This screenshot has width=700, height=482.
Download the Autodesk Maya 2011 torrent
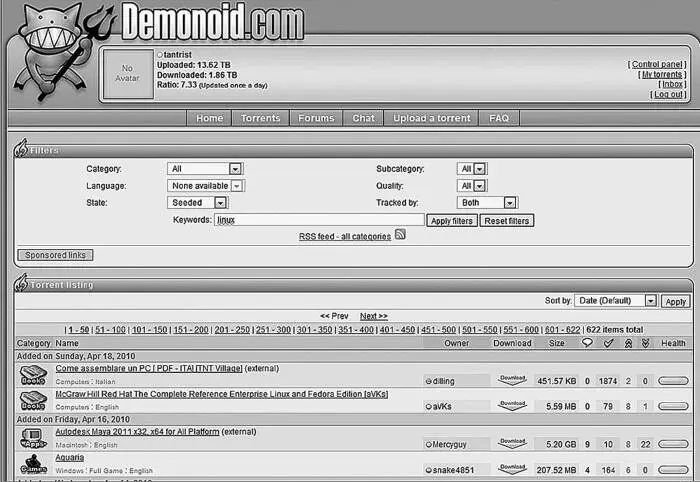[x=512, y=443]
